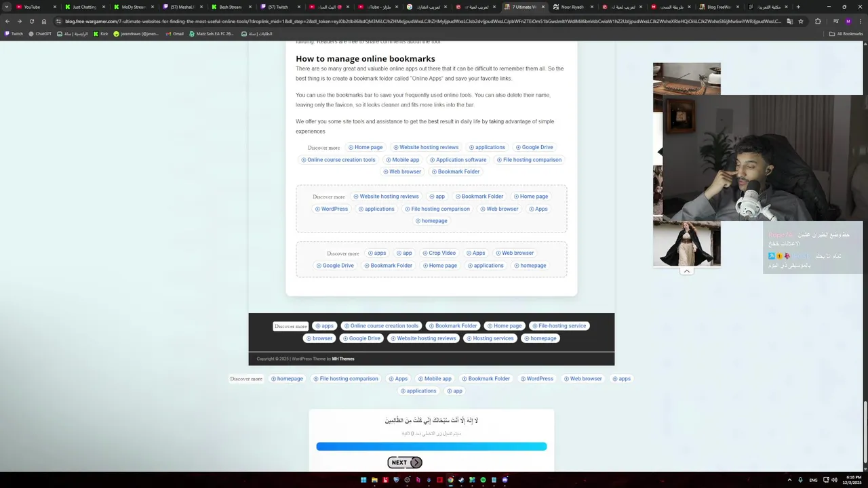Click the microphone icon in system tray
Screen dimensions: 868x488
point(801,480)
